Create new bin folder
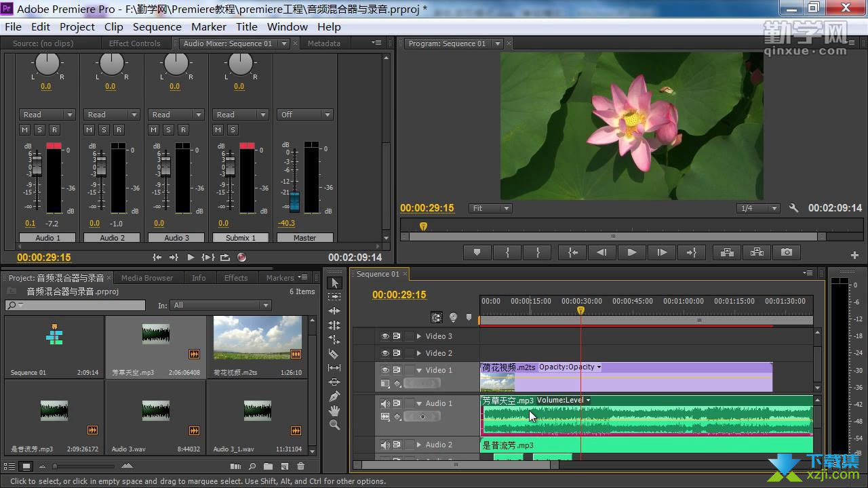The height and width of the screenshot is (488, 868). tap(269, 466)
